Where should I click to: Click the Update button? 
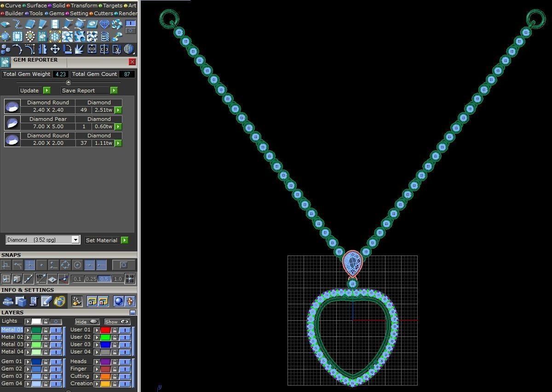(x=35, y=91)
